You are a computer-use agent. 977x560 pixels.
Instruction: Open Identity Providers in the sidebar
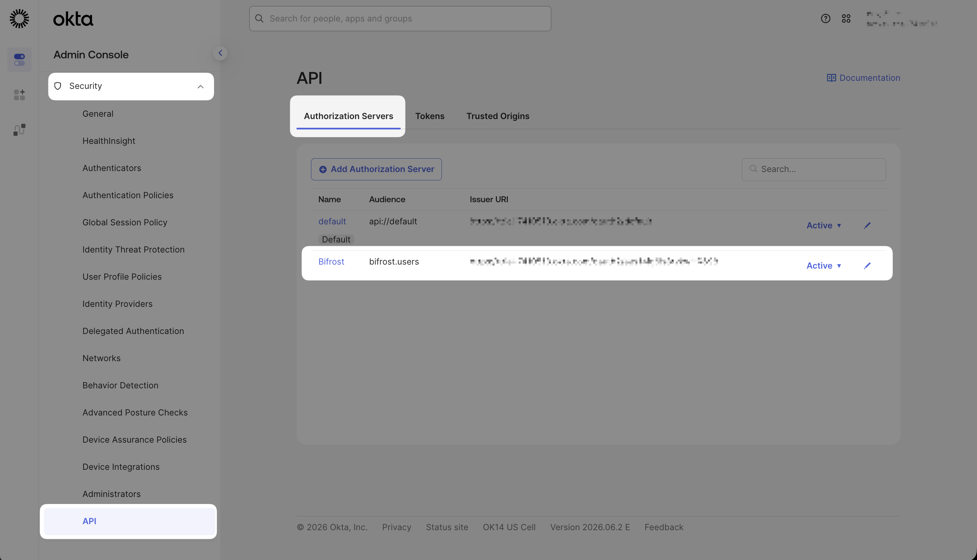pyautogui.click(x=117, y=304)
